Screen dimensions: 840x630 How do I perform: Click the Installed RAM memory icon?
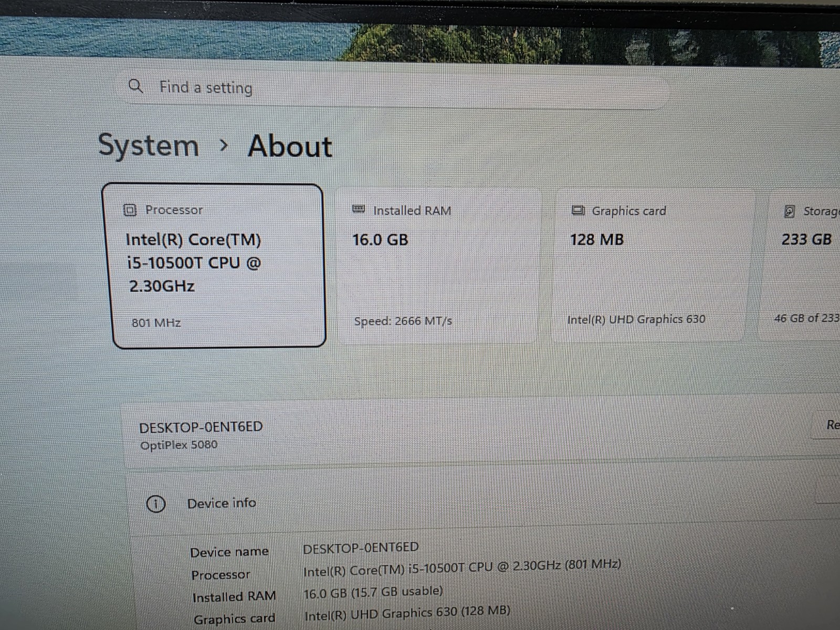(x=359, y=209)
